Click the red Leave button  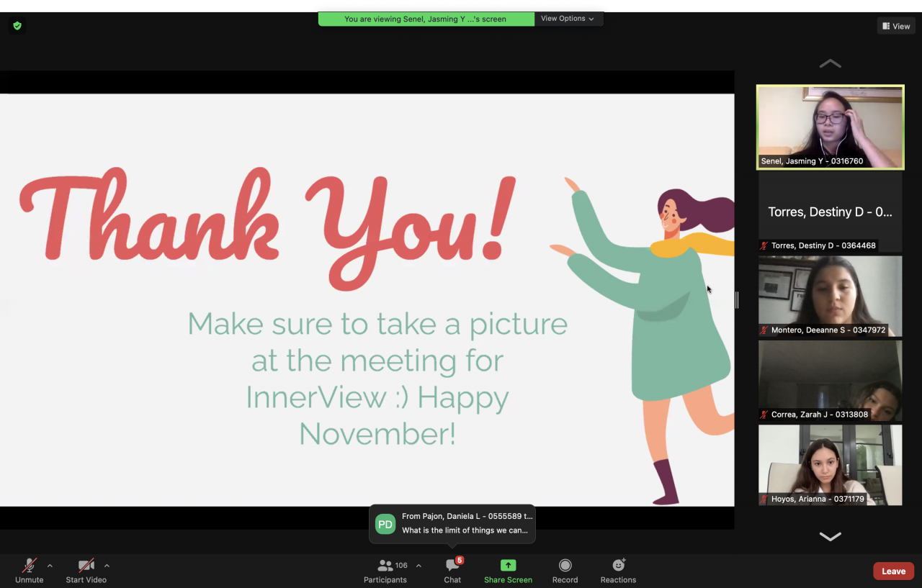pos(893,571)
